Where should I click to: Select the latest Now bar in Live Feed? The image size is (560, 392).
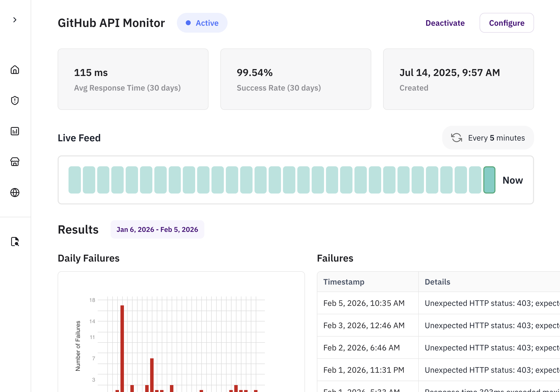tap(489, 180)
